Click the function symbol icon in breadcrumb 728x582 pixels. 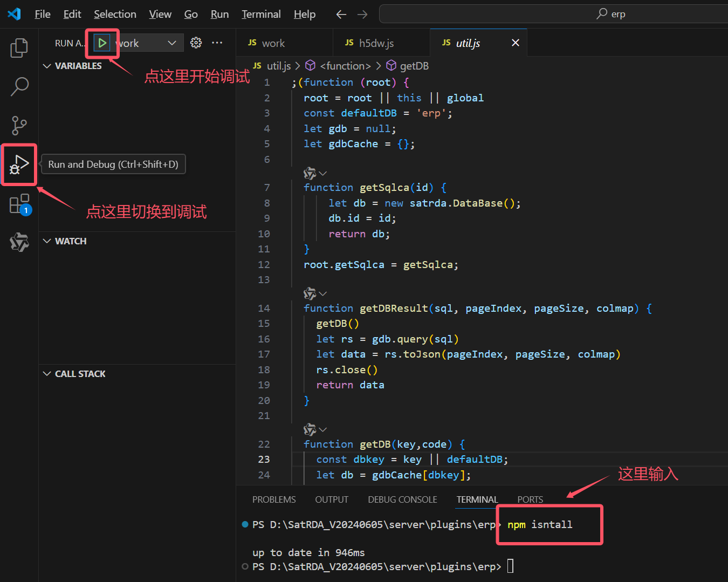(310, 66)
